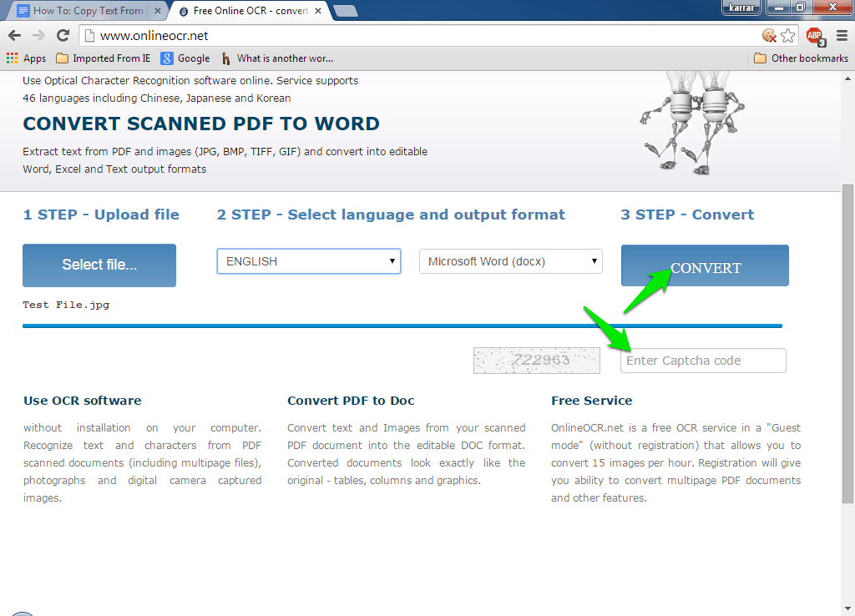Image resolution: width=855 pixels, height=616 pixels.
Task: Click the vertical page scrollbar
Action: [847, 334]
